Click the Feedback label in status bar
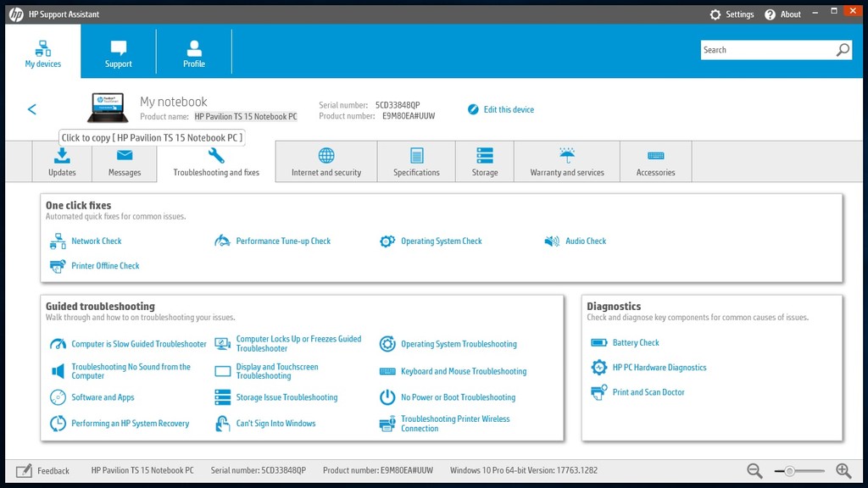Screen dimensions: 868x488 click(53, 471)
